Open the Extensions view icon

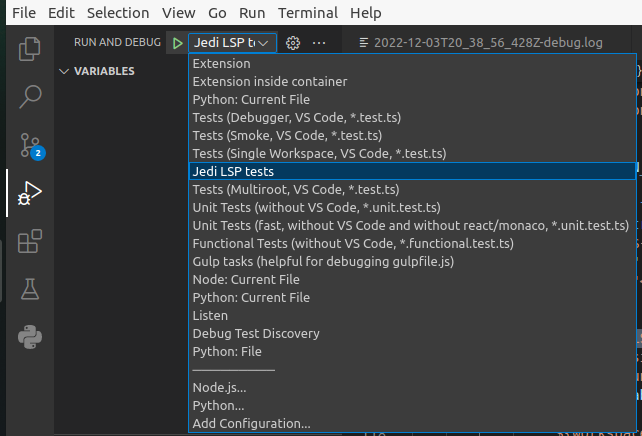tap(30, 241)
